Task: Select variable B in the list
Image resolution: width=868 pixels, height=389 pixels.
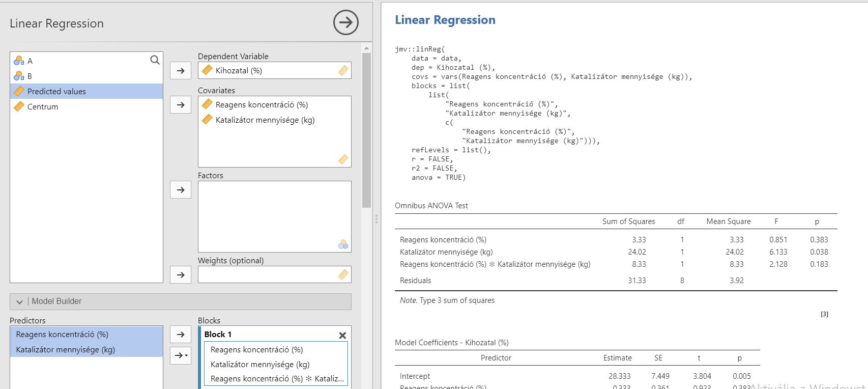Action: coord(30,76)
